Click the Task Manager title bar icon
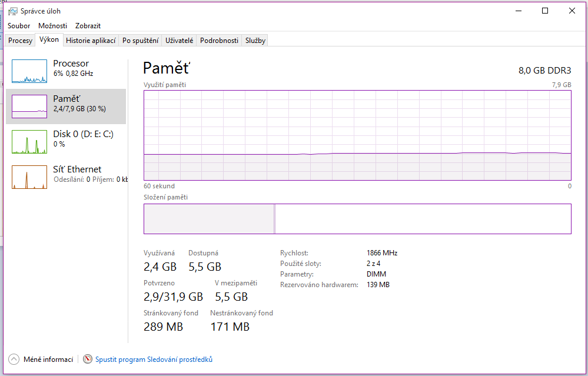The width and height of the screenshot is (588, 376). pos(13,11)
